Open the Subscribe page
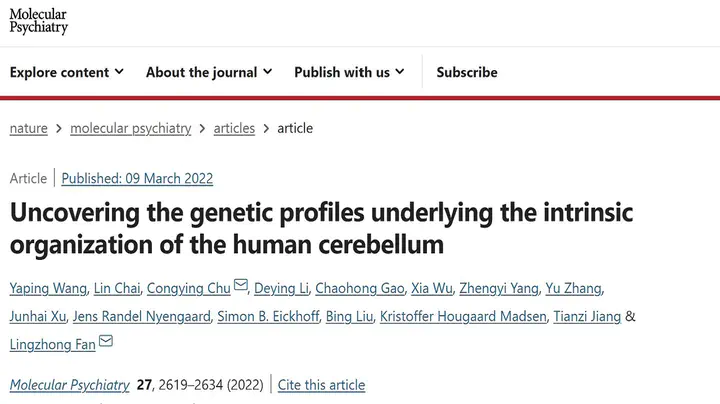 (x=467, y=72)
